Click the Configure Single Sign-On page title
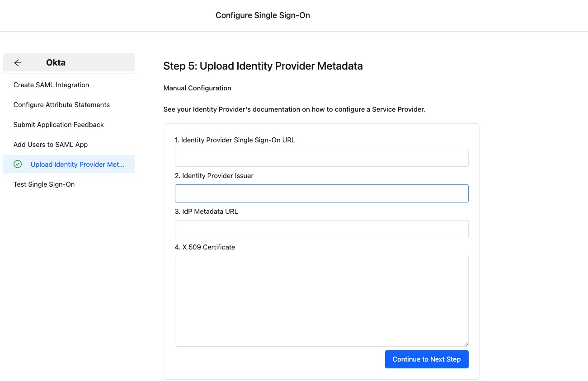This screenshot has height=381, width=588. point(263,15)
